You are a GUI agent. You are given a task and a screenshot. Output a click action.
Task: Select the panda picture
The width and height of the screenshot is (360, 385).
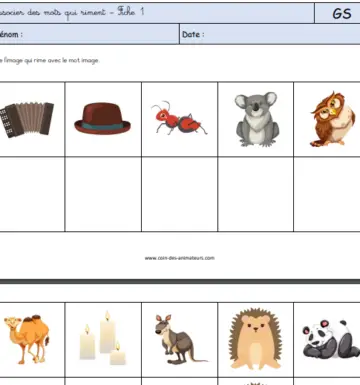(x=331, y=339)
